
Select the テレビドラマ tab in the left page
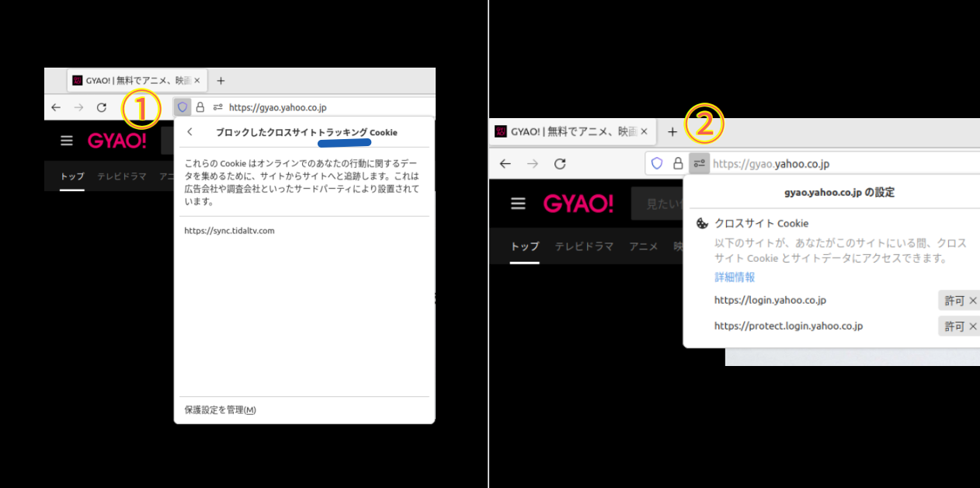[121, 176]
